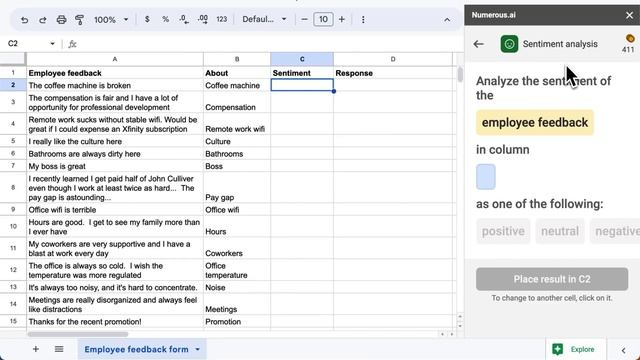Screen dimensions: 640x360
Task: Click the 'Coworkers' cell
Action: click(237, 249)
